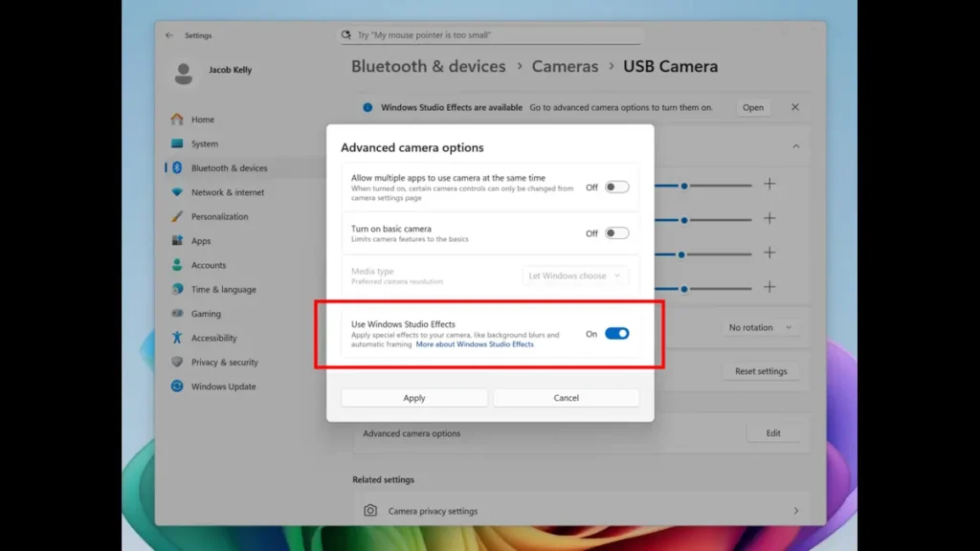Select Bluetooth & devices in sidebar
The image size is (980, 551).
click(229, 168)
